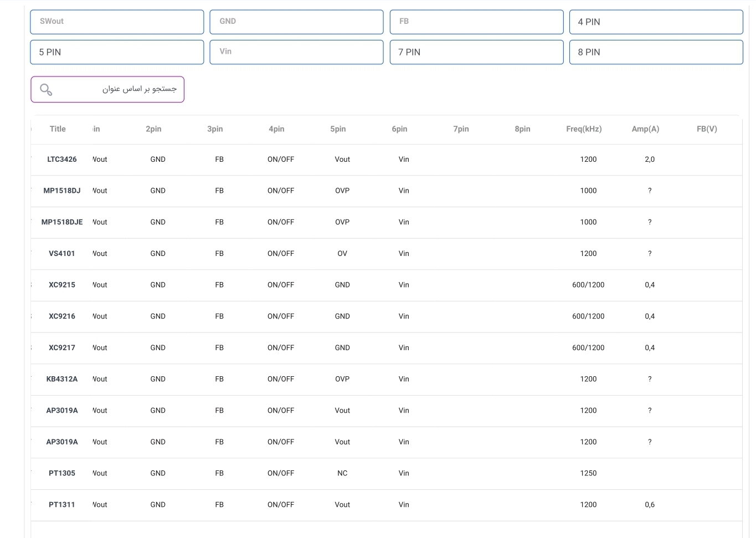The height and width of the screenshot is (538, 756).
Task: Click the 8pin column header
Action: [522, 129]
